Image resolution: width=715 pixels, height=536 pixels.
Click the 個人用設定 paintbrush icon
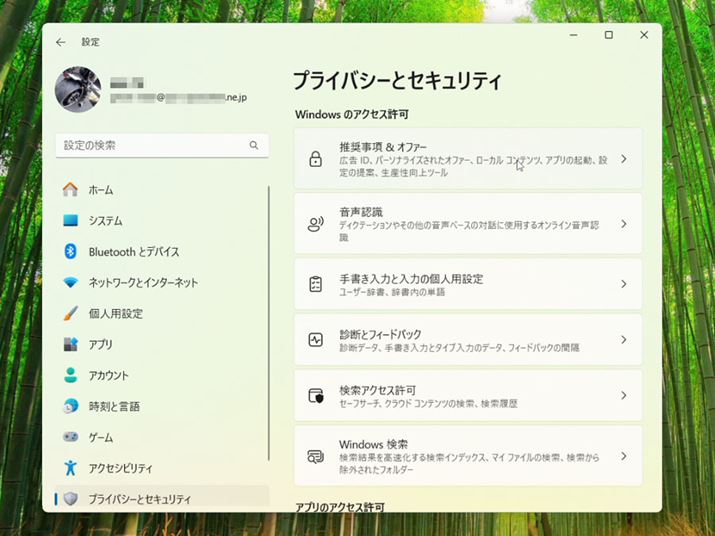[x=70, y=314]
